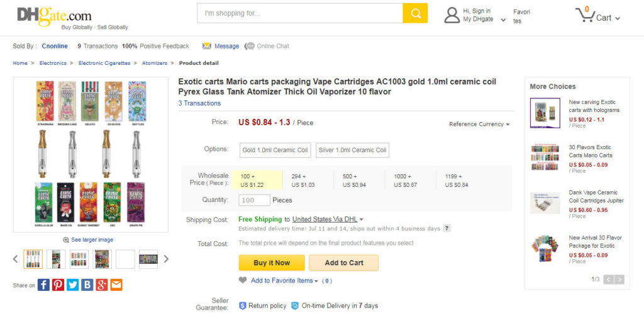
Task: Click the user account silhouette icon
Action: tap(452, 15)
